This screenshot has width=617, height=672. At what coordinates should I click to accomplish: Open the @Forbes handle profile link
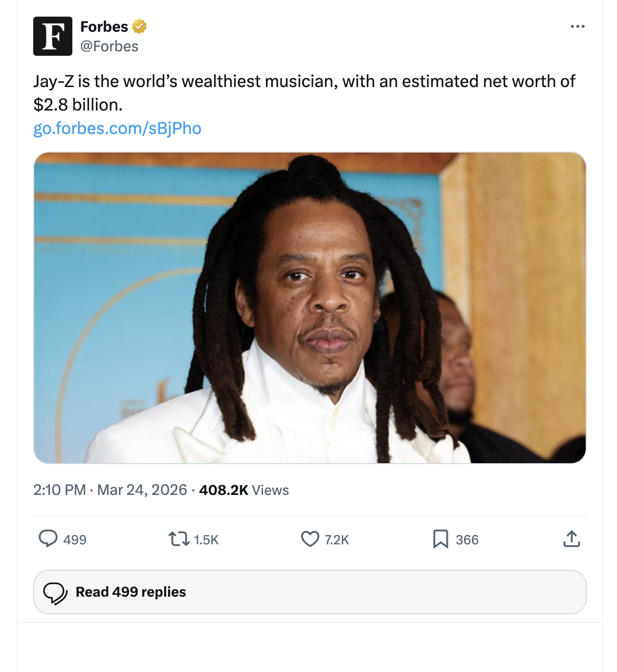point(109,46)
